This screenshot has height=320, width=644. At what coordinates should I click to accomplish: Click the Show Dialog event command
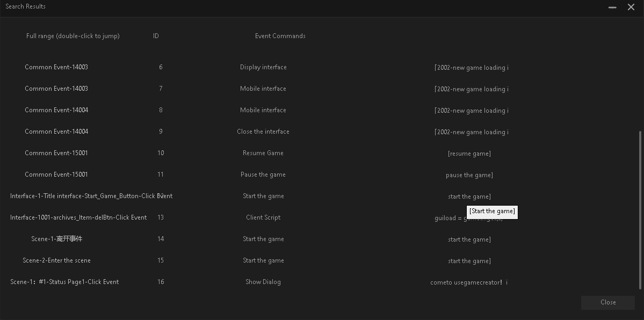pos(263,282)
